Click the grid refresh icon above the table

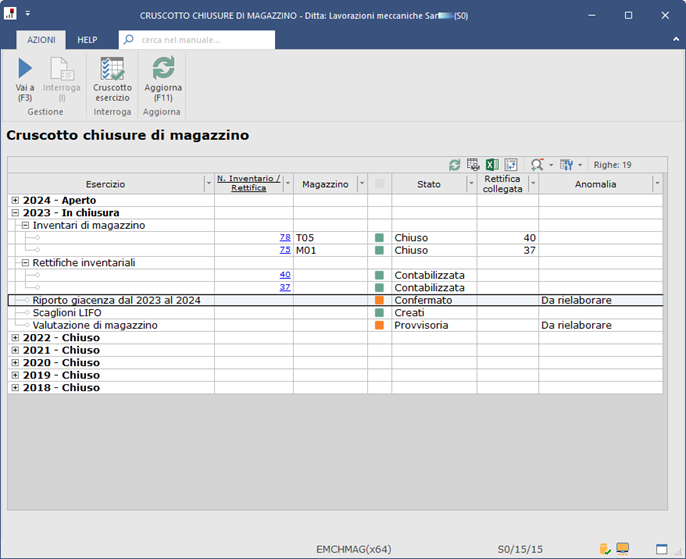[x=455, y=165]
